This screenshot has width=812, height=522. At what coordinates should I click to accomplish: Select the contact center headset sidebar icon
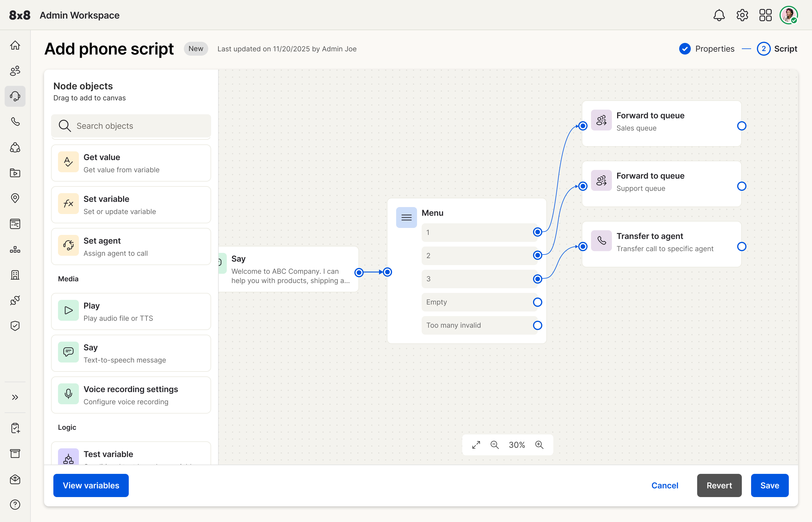click(x=15, y=96)
